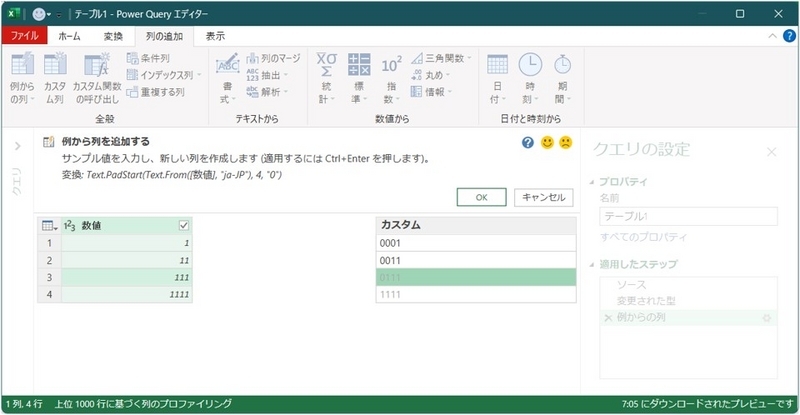Viewport: 800px width, 415px height.
Task: Open the table menu icon in the grid corner
Action: pos(49,225)
